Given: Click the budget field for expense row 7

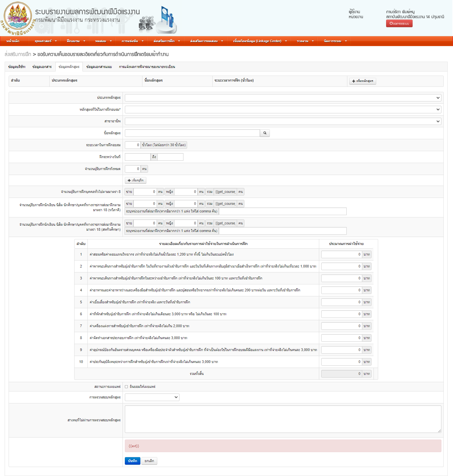Looking at the screenshot, I should (x=342, y=326).
